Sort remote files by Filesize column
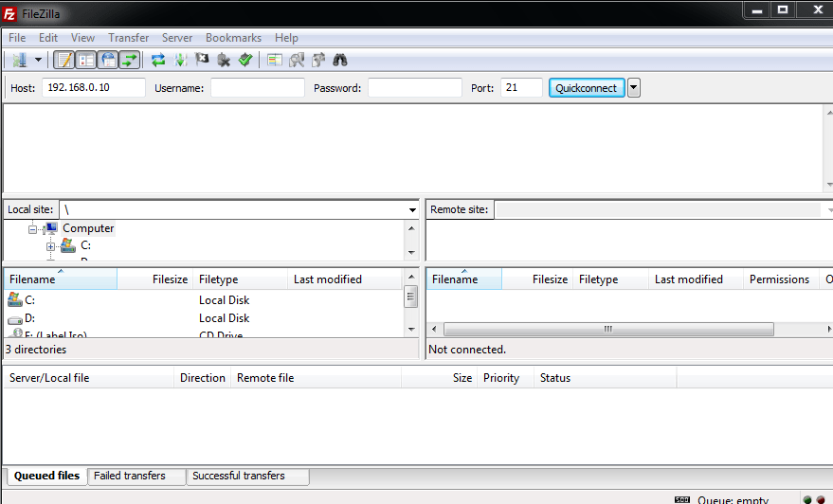The image size is (833, 504). [537, 279]
